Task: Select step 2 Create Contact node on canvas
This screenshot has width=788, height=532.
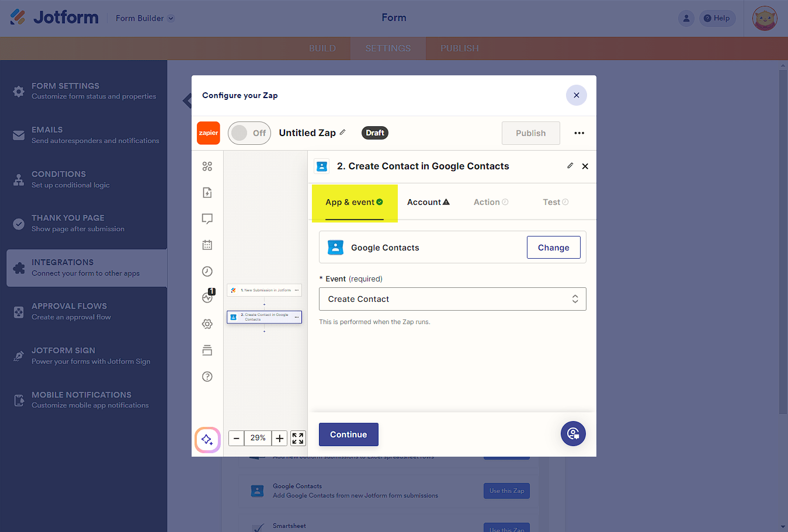Action: (x=265, y=317)
